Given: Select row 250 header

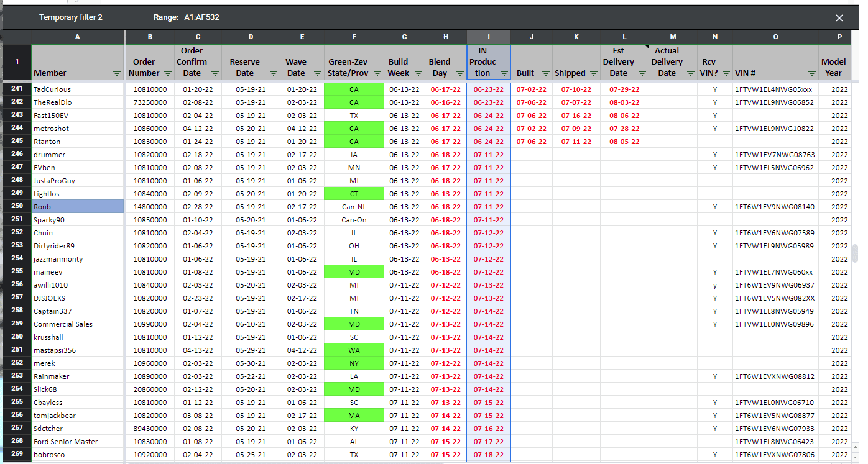Looking at the screenshot, I should (x=17, y=206).
